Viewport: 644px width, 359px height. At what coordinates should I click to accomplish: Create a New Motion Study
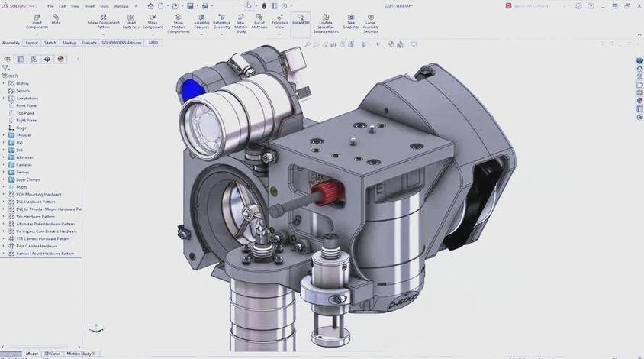point(240,24)
